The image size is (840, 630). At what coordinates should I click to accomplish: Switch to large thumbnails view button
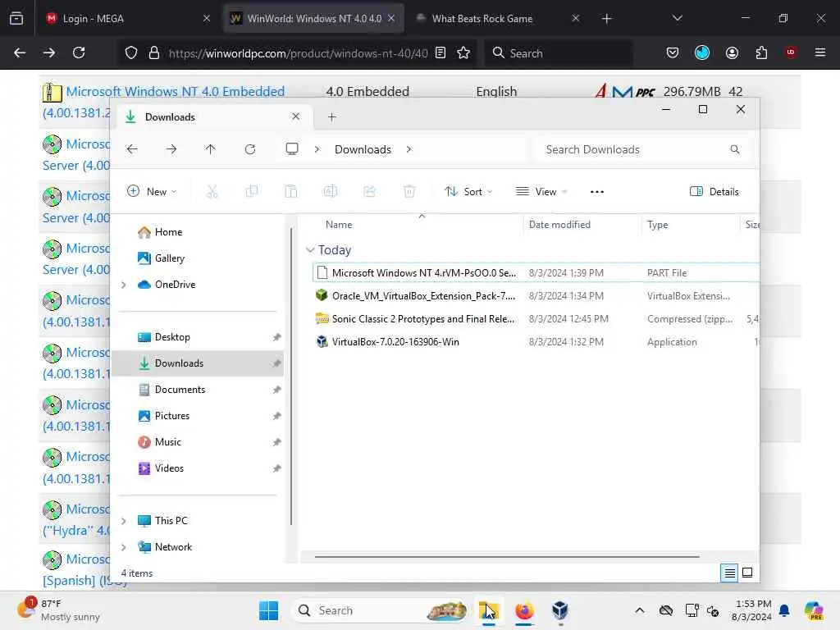coord(747,573)
